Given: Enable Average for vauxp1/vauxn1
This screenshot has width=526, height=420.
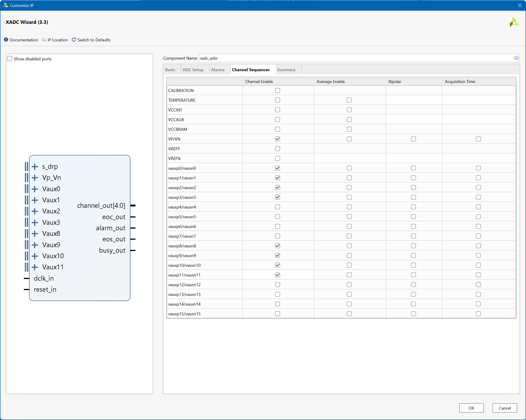Looking at the screenshot, I should pyautogui.click(x=349, y=178).
